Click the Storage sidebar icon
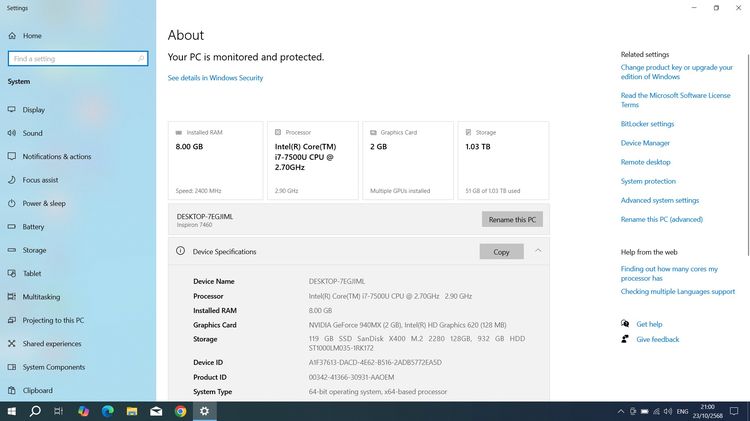The image size is (750, 421). coord(12,250)
